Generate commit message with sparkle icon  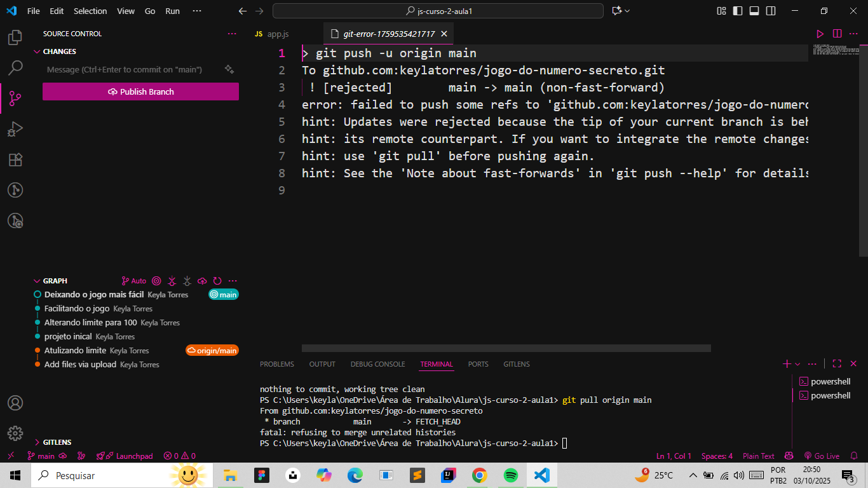click(229, 69)
